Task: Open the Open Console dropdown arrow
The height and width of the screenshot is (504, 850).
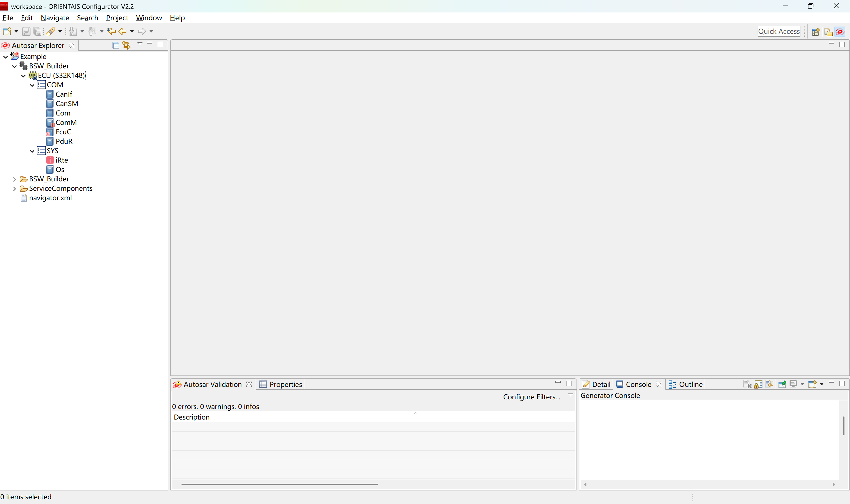Action: tap(822, 384)
